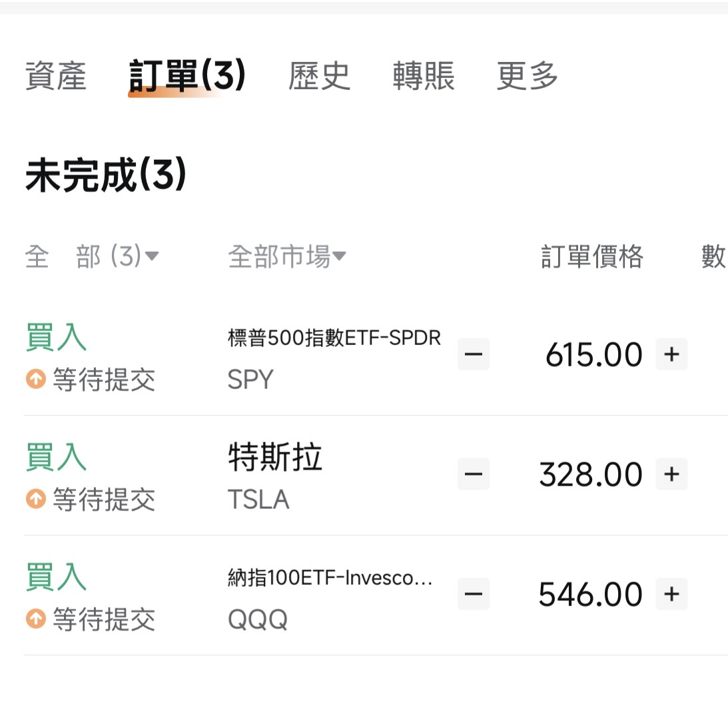This screenshot has width=728, height=712.
Task: Sort by 訂單價格 column header
Action: point(592,256)
